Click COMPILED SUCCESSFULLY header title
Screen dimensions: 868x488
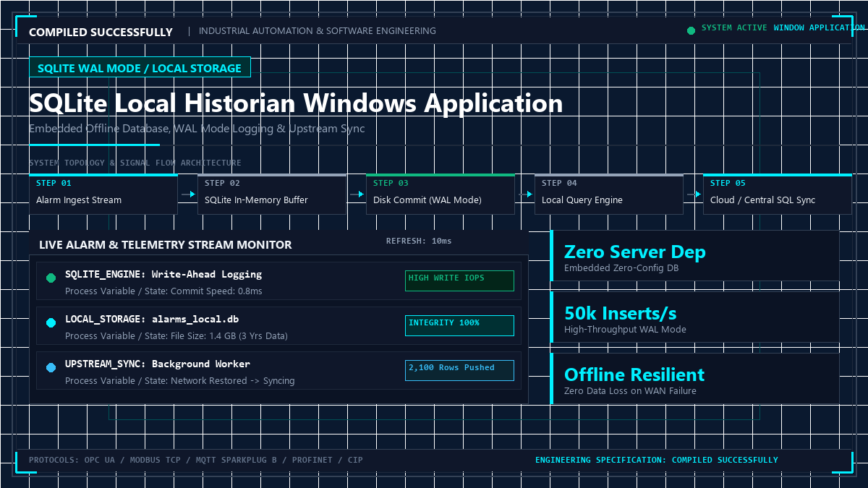click(101, 32)
